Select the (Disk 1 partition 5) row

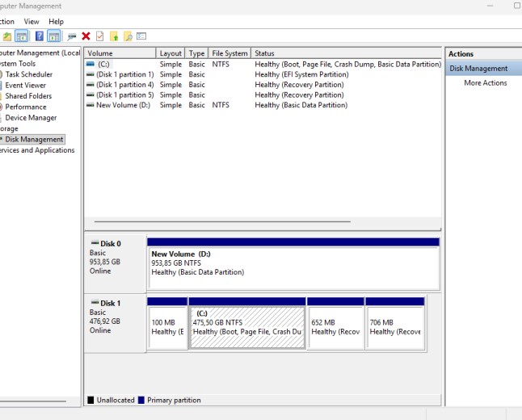click(263, 94)
